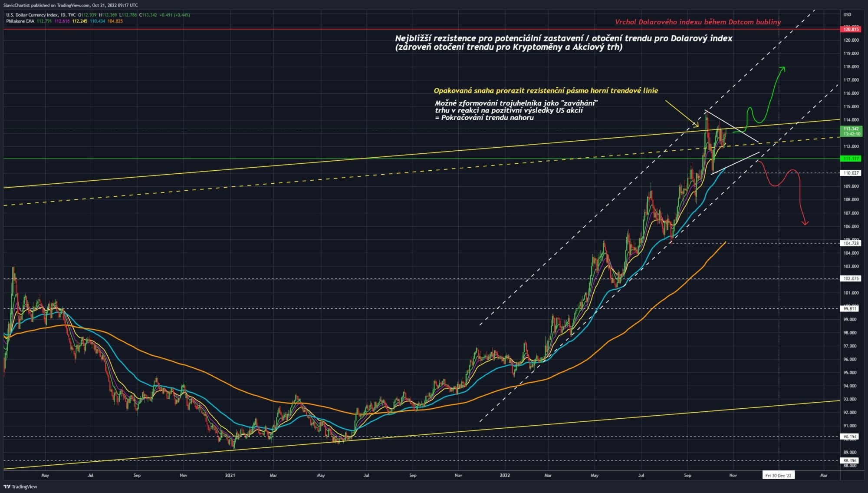Image resolution: width=868 pixels, height=493 pixels.
Task: Click the red 'Vrchol Dolarového indexu' annotation text
Action: [x=698, y=22]
